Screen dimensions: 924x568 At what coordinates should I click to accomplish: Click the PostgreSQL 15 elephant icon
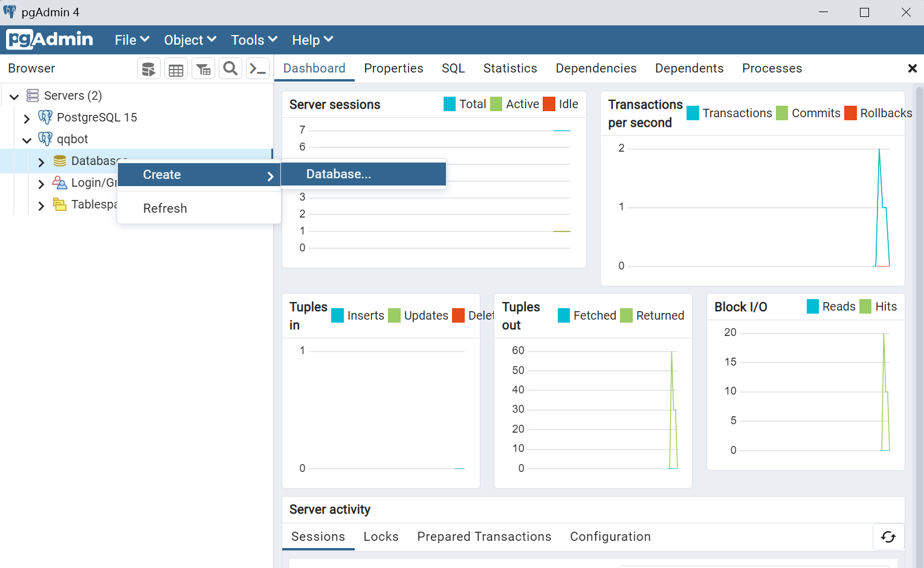click(x=45, y=117)
